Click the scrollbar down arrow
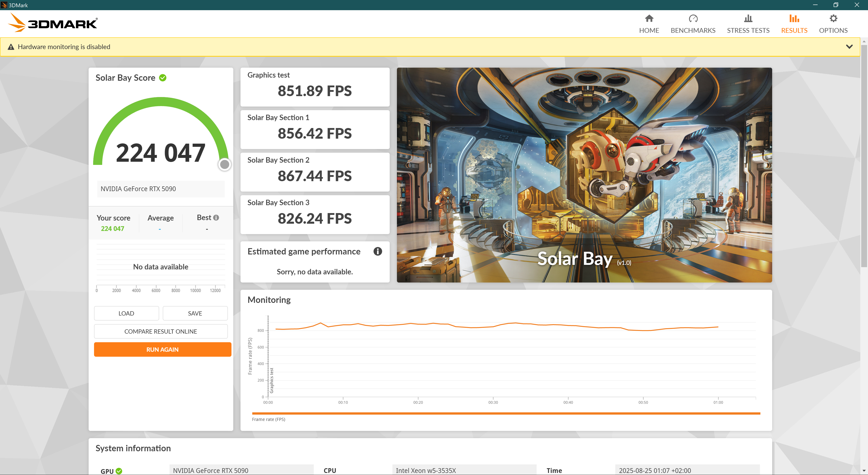 (x=864, y=471)
